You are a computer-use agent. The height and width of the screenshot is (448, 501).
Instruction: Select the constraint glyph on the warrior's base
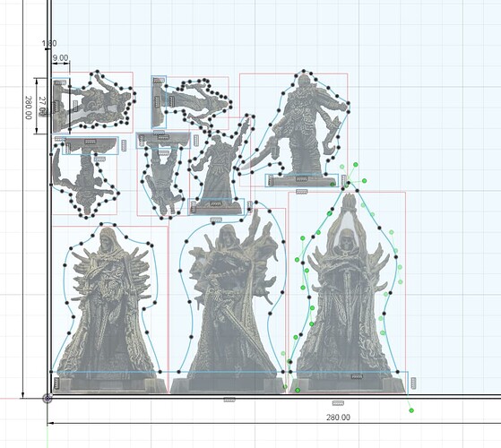[302, 179]
